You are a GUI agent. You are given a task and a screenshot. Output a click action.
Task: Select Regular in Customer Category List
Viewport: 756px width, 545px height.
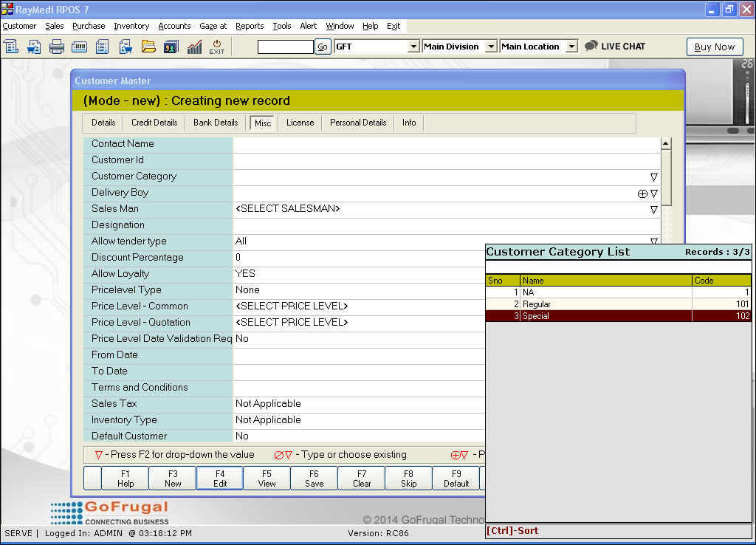coord(537,304)
